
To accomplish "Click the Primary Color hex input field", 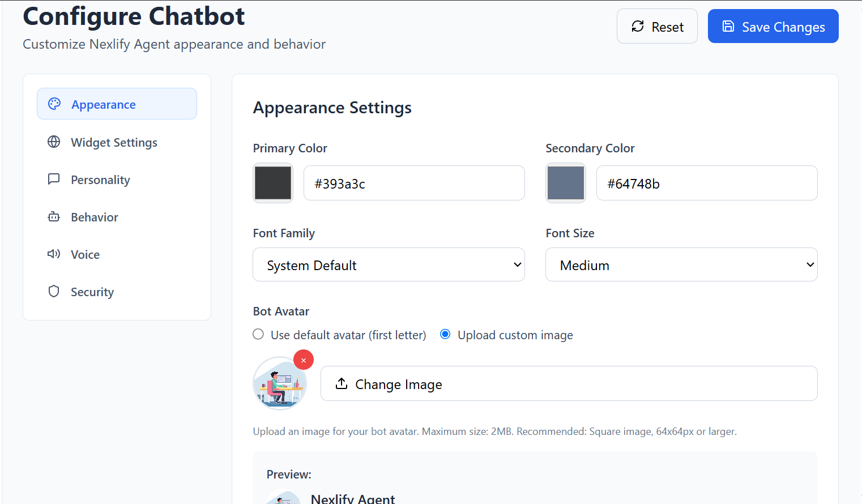I will [414, 183].
